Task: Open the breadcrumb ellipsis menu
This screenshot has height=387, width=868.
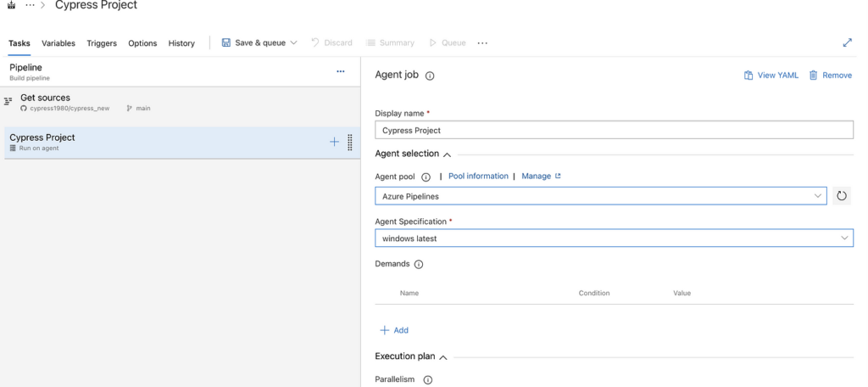Action: [31, 5]
